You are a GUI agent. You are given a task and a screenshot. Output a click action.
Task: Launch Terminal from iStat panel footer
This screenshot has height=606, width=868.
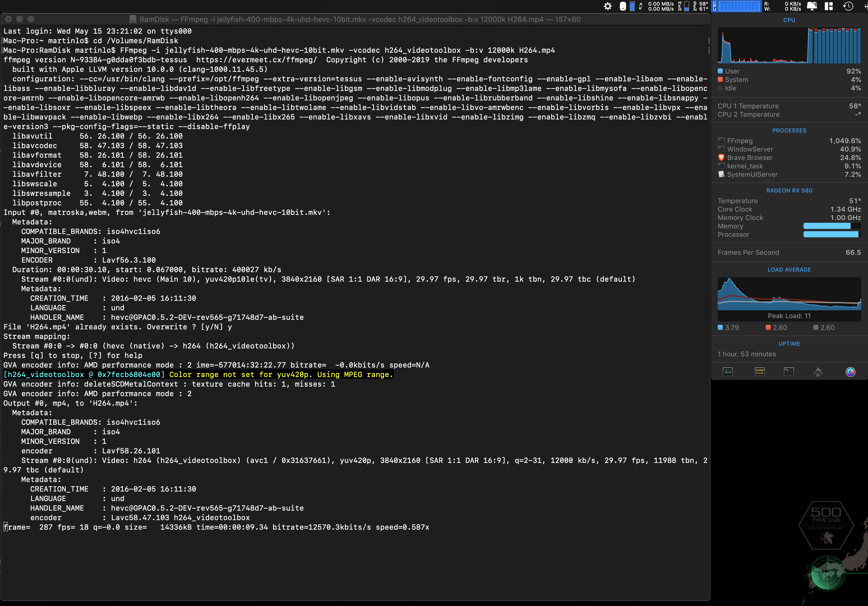[x=789, y=372]
